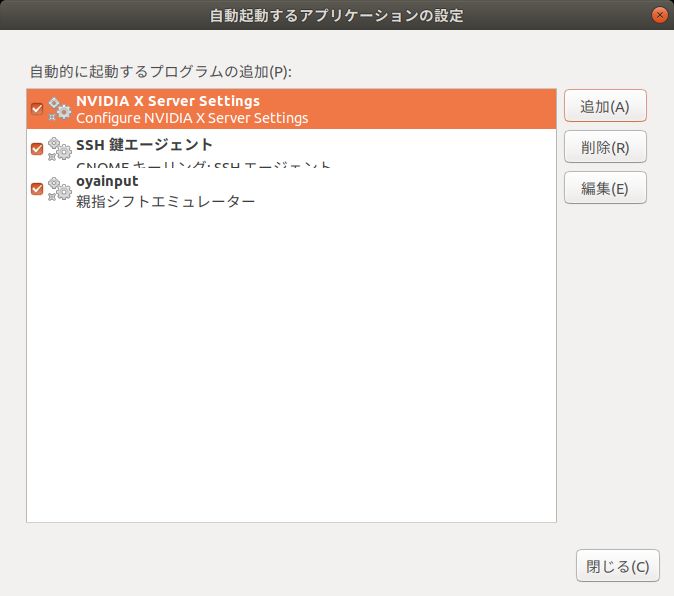Select the NVIDIA X Server Settings entry title

click(168, 101)
